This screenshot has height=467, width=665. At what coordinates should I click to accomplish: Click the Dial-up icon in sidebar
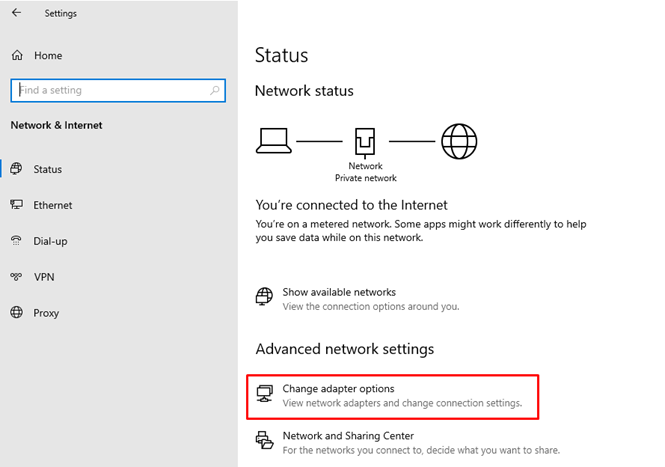click(x=17, y=241)
